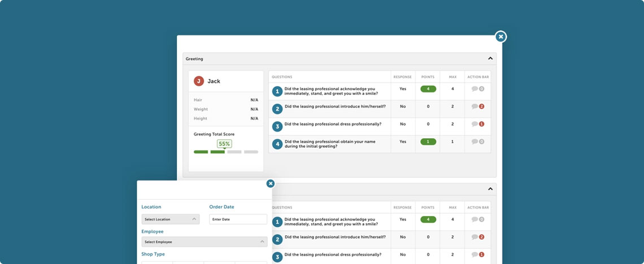The width and height of the screenshot is (644, 264).
Task: Click 'dress professionally?' question in Greeting table
Action: 333,124
